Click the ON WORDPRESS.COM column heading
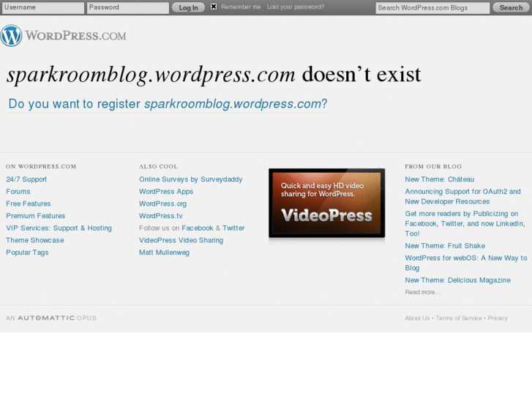The image size is (532, 399). click(x=41, y=166)
